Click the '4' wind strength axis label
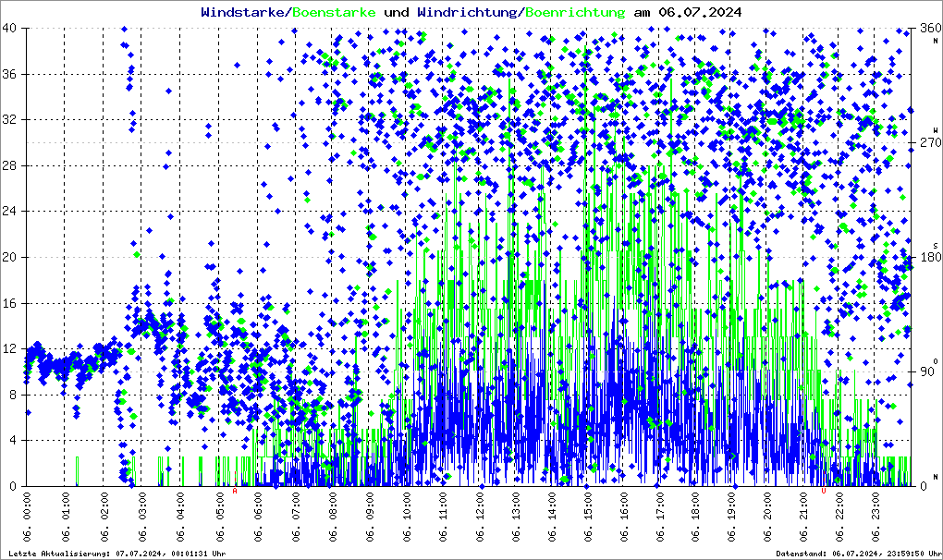The width and height of the screenshot is (943, 560). 13,441
